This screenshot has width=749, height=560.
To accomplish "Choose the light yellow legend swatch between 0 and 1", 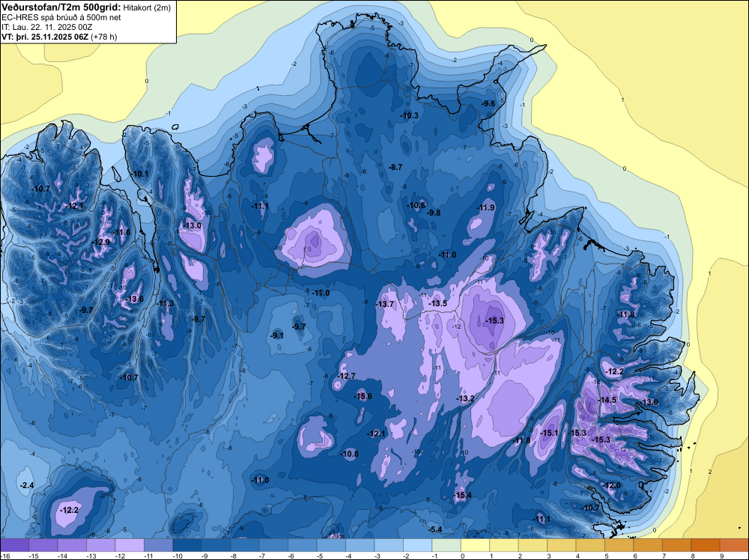I will 476,545.
